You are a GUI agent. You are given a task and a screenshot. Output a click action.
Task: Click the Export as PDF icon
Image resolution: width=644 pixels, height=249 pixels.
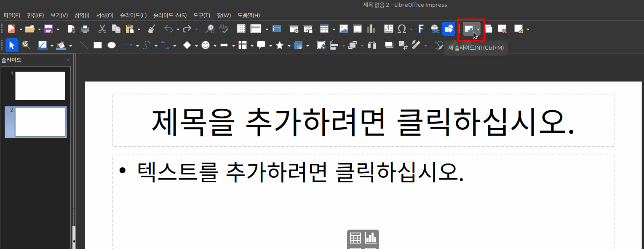[x=71, y=29]
